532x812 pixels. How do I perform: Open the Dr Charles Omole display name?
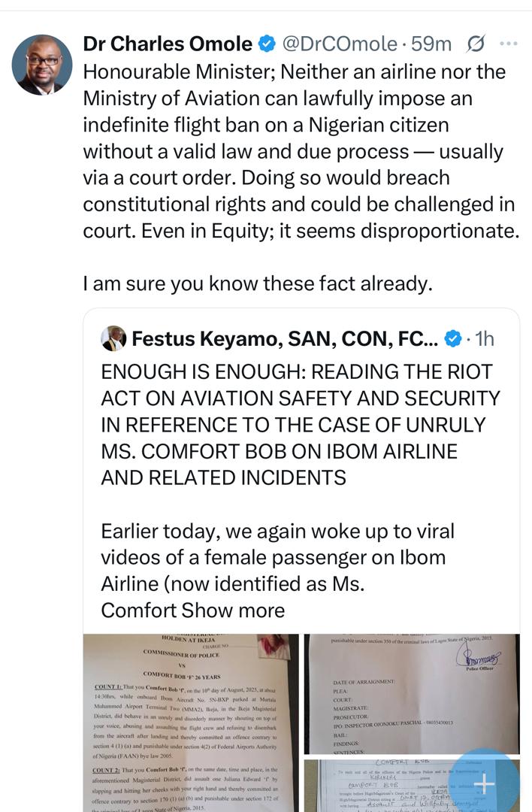pyautogui.click(x=167, y=44)
